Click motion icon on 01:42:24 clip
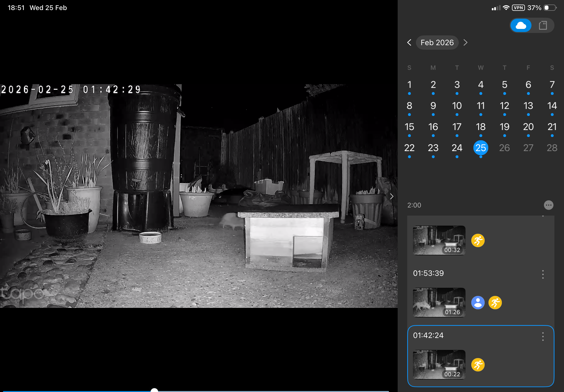This screenshot has width=564, height=392. 478,365
